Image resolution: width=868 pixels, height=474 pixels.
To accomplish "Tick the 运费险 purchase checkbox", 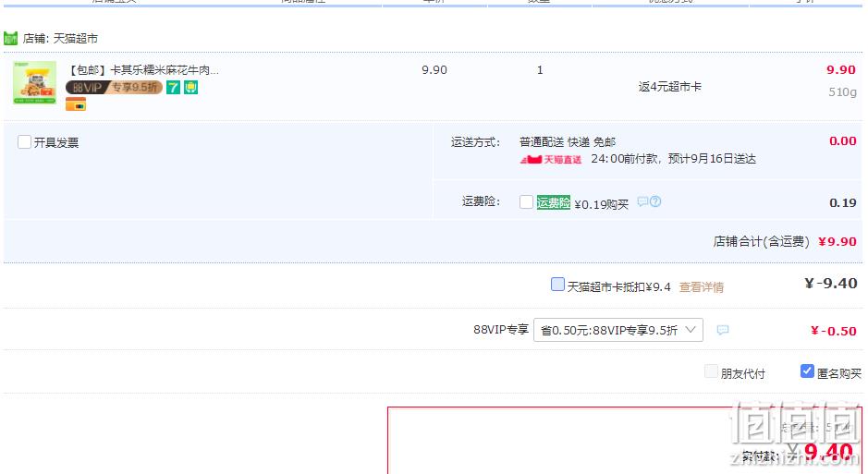I will 527,201.
